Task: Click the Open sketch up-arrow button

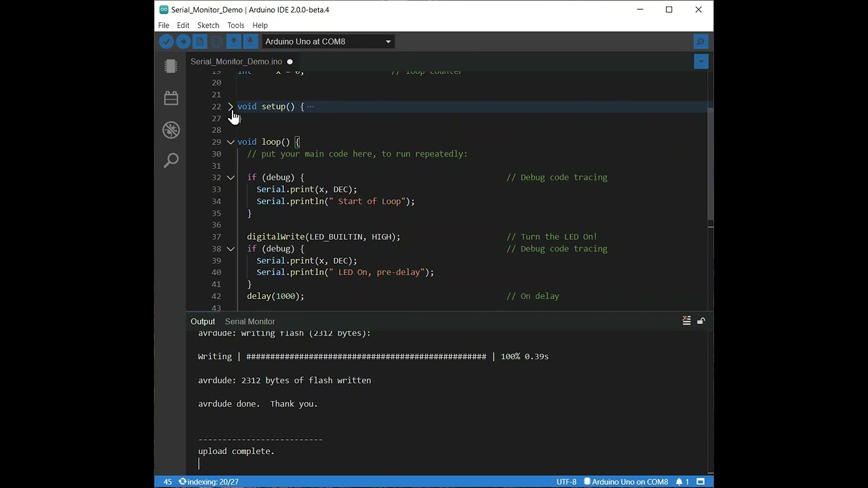Action: (x=233, y=41)
